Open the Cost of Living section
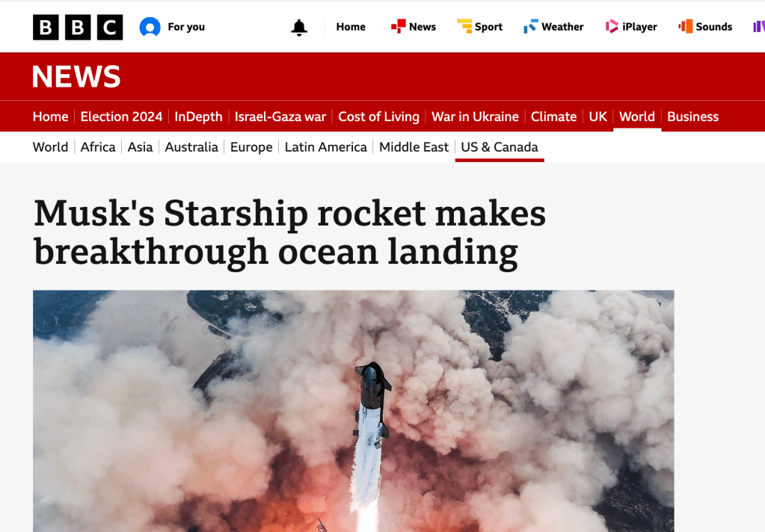 (378, 117)
